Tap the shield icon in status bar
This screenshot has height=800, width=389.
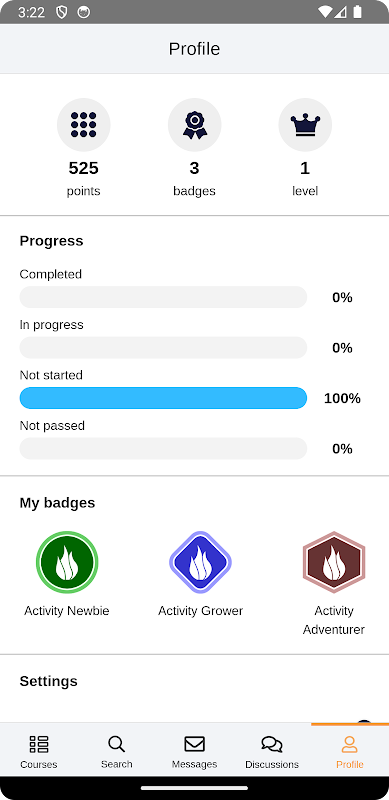62,12
